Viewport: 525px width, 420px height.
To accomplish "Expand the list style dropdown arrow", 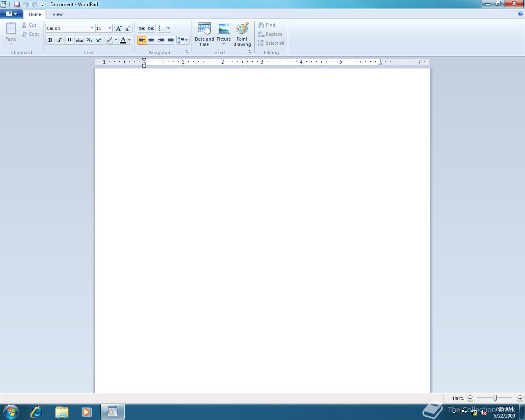I will pos(168,28).
